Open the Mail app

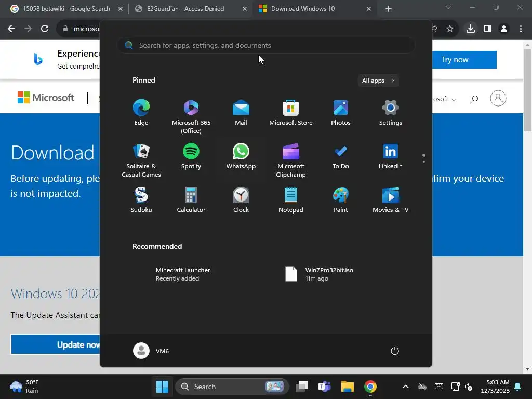coord(241,113)
